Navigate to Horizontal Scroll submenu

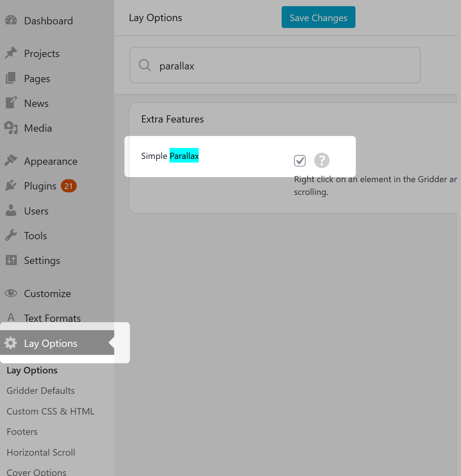(x=41, y=452)
